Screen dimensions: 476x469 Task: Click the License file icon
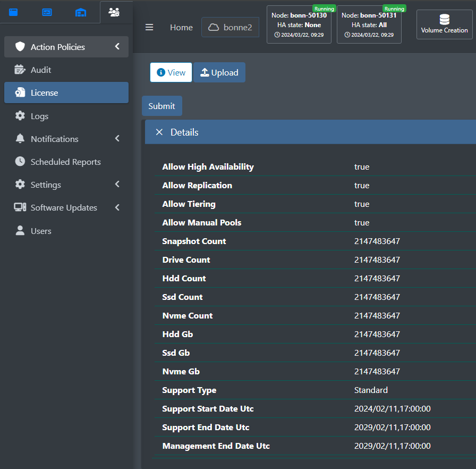(20, 93)
